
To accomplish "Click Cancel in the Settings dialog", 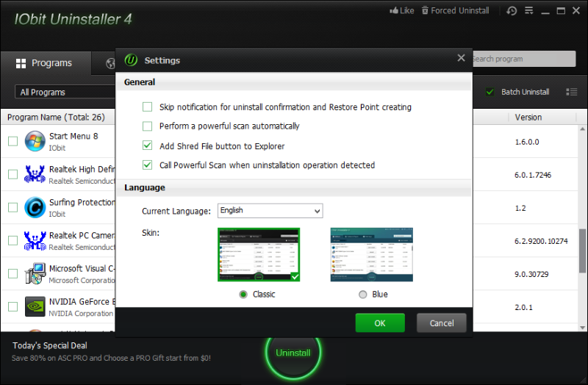I will pyautogui.click(x=441, y=323).
